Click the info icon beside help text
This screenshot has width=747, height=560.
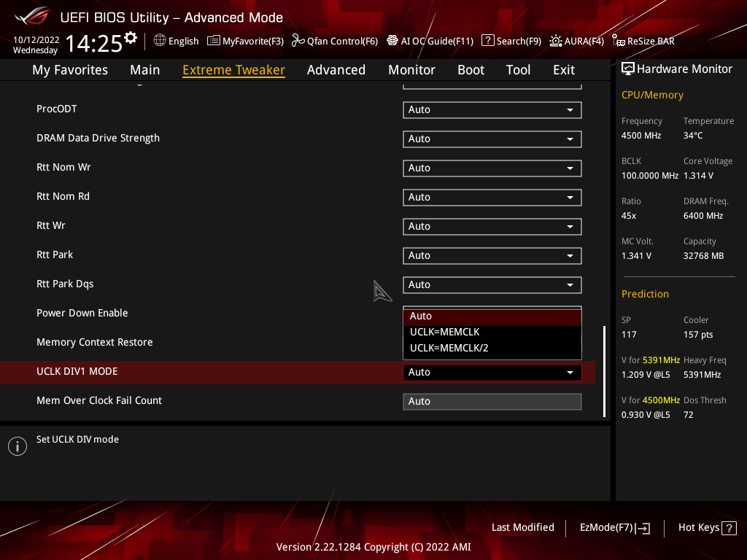click(18, 446)
